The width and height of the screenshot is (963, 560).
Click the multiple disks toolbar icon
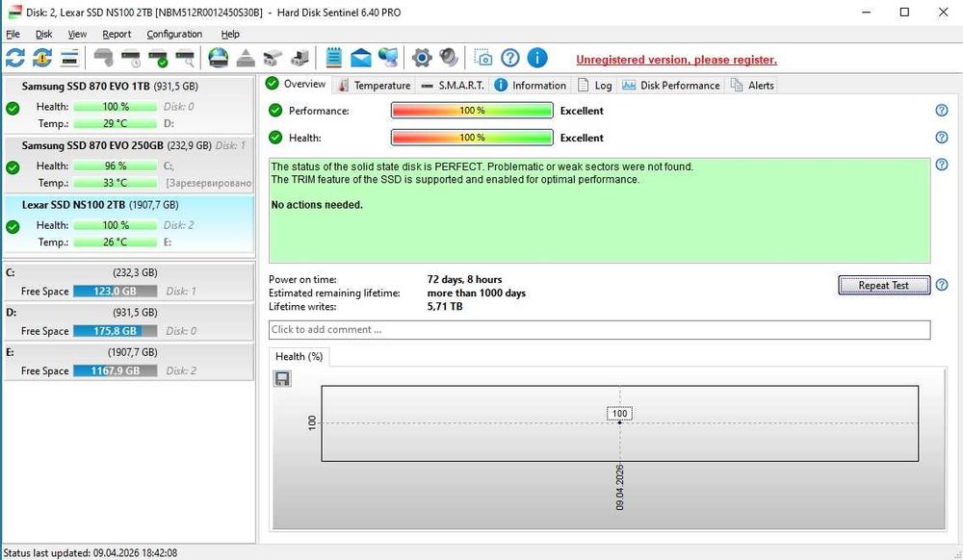click(273, 59)
